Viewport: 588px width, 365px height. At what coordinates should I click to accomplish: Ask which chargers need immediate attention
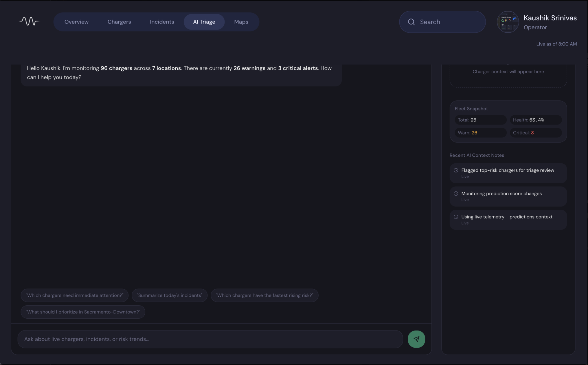tap(74, 295)
